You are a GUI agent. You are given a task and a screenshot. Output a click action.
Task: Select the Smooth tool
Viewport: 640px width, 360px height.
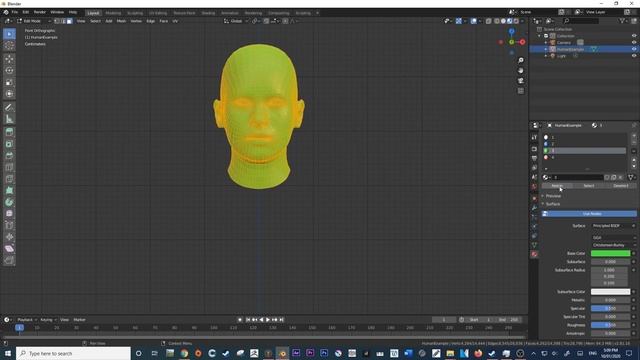coord(9,213)
